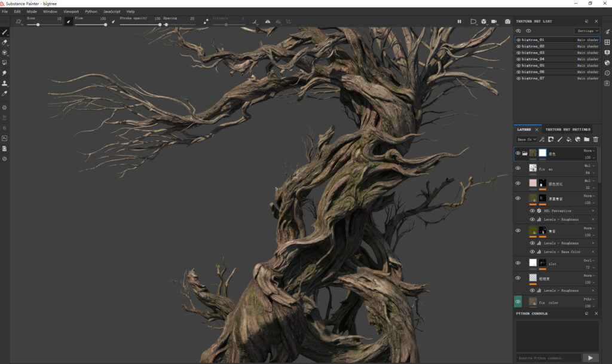Hide the HSL Perceptive filter effect
The image size is (612, 364).
coord(532,211)
